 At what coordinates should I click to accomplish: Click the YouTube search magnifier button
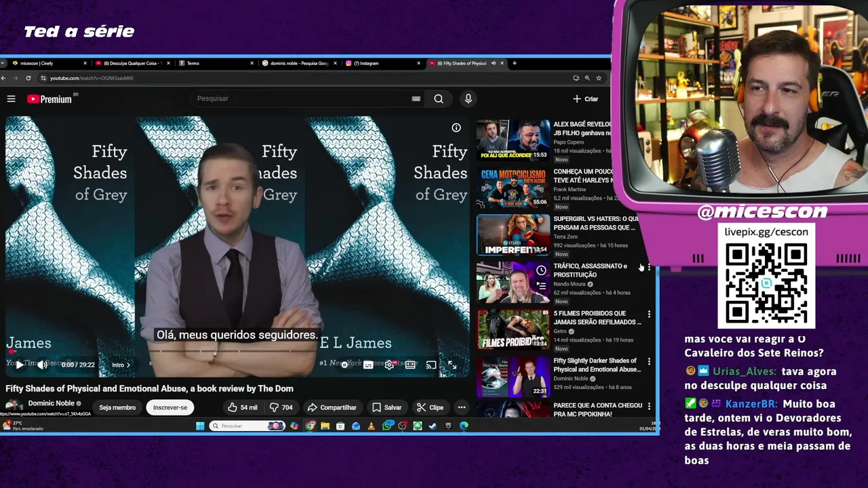[439, 99]
